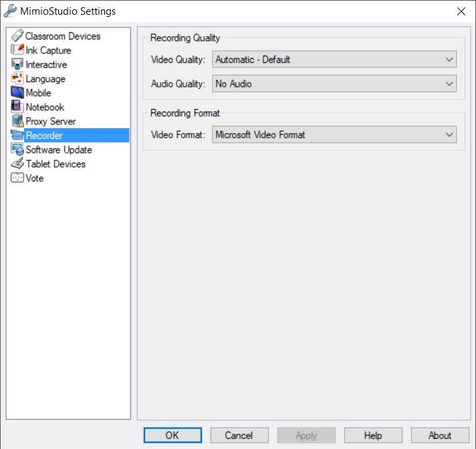Click the Recording Format group title

pyautogui.click(x=185, y=113)
